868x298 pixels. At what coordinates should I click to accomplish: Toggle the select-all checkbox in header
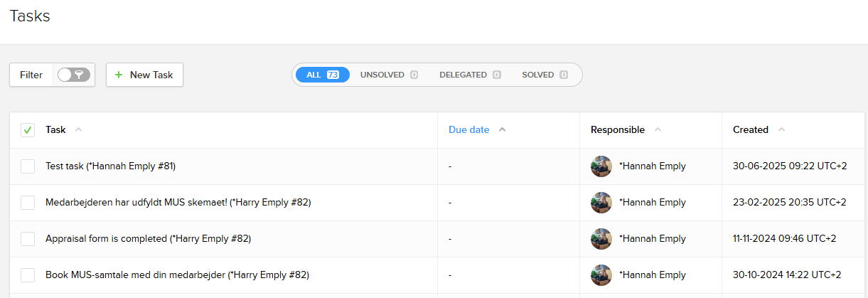coord(28,130)
